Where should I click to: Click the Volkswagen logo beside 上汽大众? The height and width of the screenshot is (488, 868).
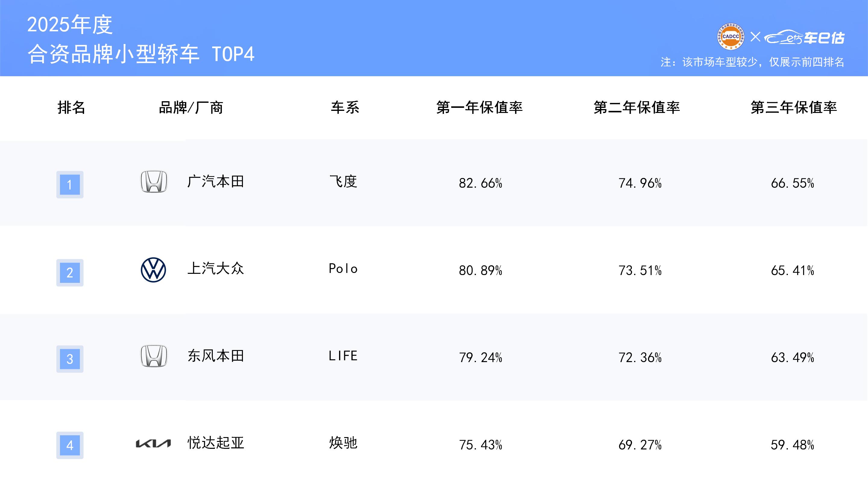(x=153, y=270)
